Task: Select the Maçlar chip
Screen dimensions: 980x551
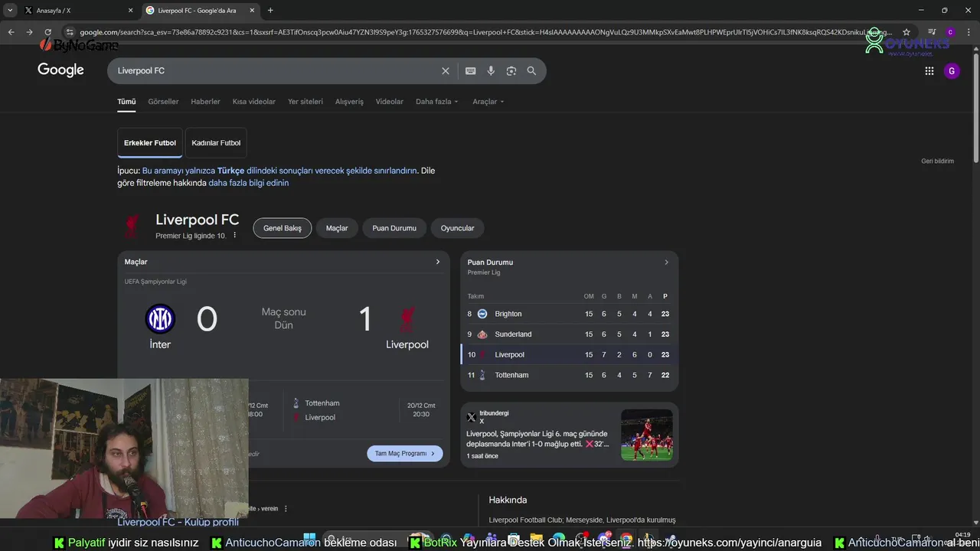Action: click(x=337, y=228)
